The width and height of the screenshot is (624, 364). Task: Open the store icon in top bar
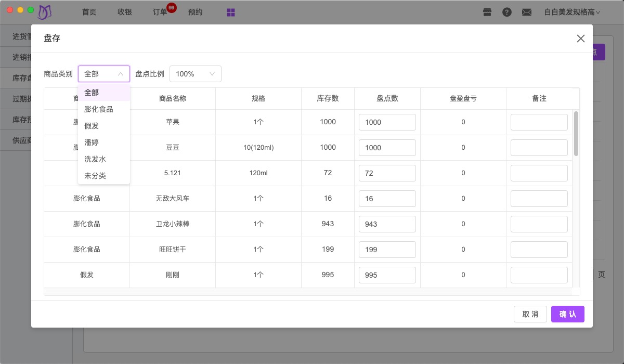(x=487, y=12)
